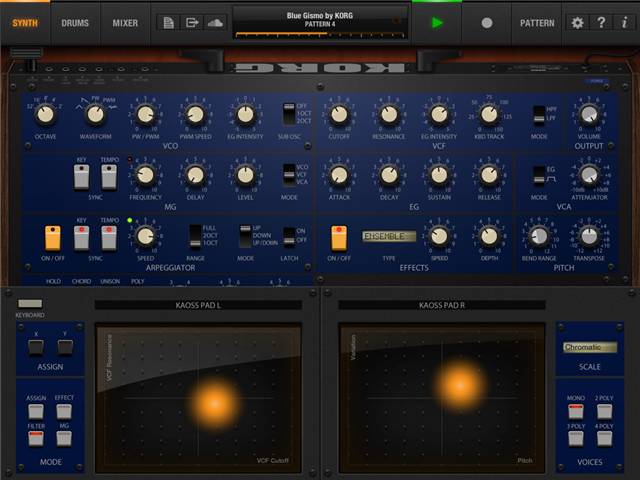Toggle the EFFECTS ON/OFF button
Viewport: 640px width, 480px height.
(339, 238)
